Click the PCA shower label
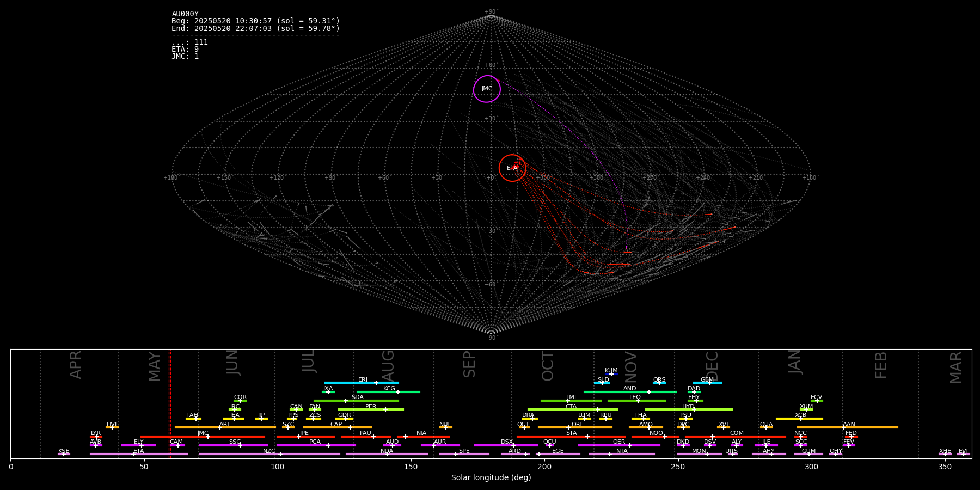Viewport: 980px width, 490px height. (315, 442)
